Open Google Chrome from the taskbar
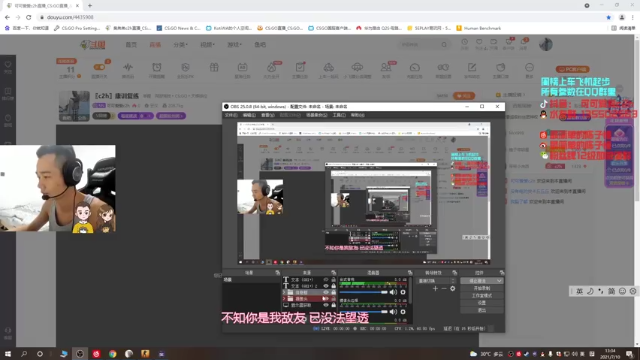The width and height of the screenshot is (640, 360). click(x=113, y=354)
